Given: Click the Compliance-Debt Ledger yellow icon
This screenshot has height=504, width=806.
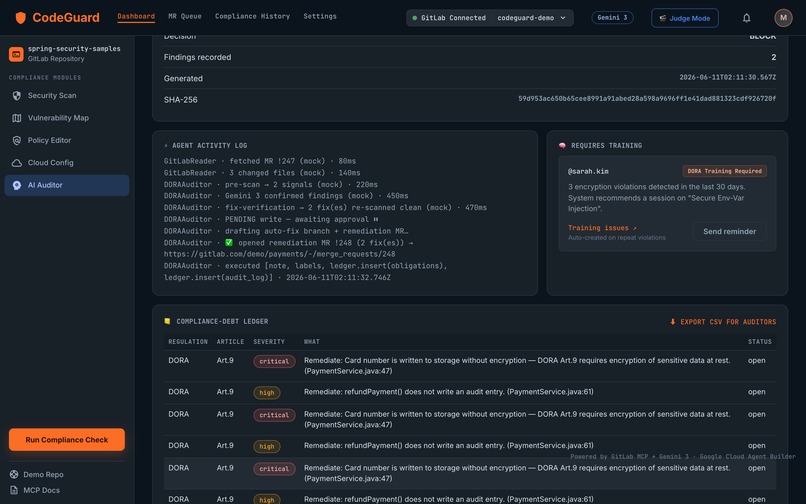Looking at the screenshot, I should point(167,321).
